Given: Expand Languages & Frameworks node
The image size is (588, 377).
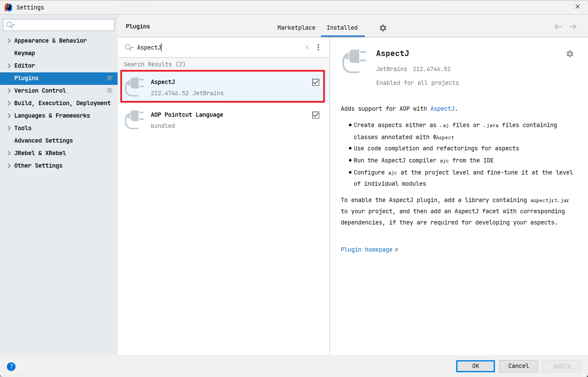Looking at the screenshot, I should click(x=9, y=115).
